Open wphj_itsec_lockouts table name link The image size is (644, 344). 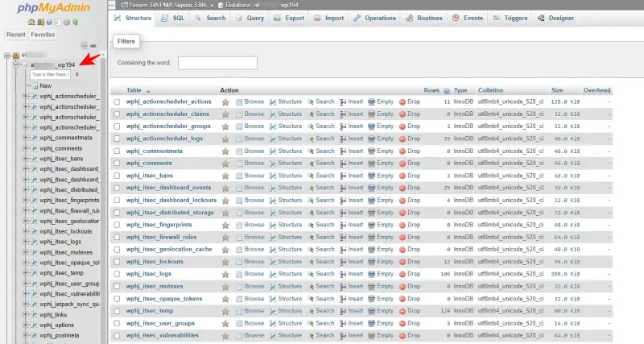coord(155,262)
